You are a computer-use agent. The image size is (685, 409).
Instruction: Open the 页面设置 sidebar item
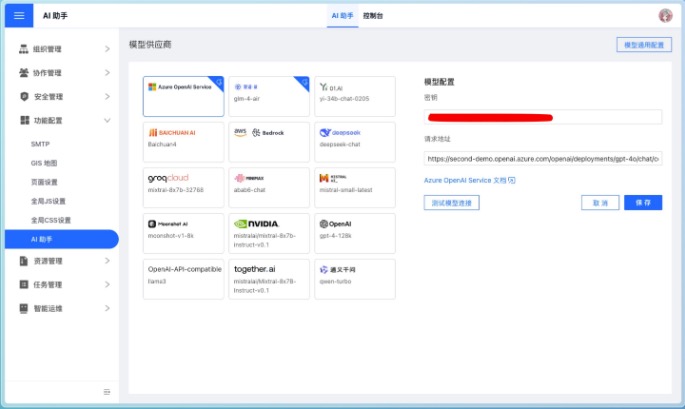[44, 182]
